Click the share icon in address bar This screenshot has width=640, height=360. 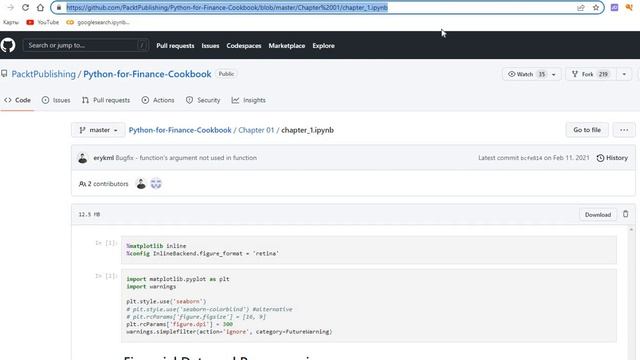(x=580, y=7)
